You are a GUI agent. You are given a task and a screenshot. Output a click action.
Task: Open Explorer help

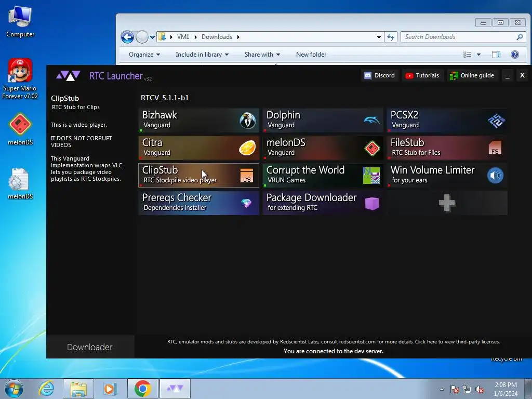pos(515,54)
